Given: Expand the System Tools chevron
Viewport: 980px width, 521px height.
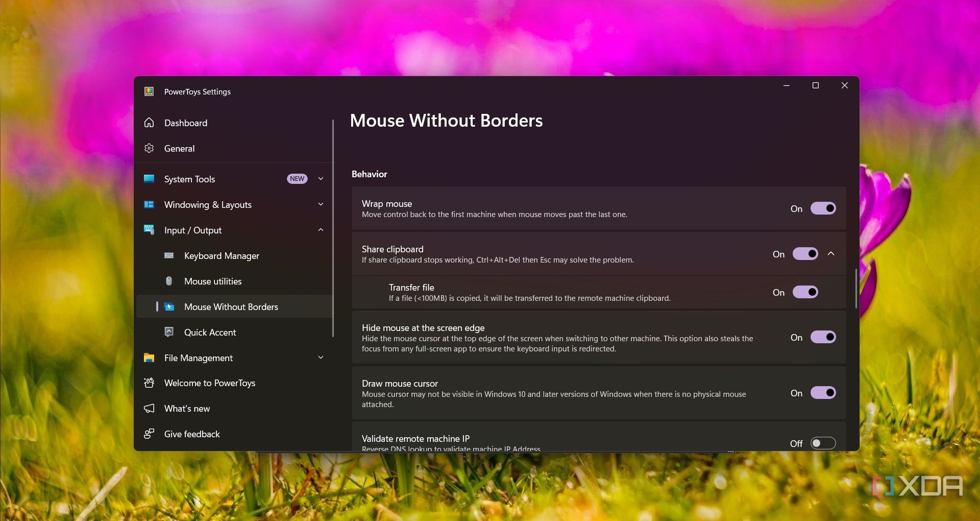Looking at the screenshot, I should click(x=321, y=179).
